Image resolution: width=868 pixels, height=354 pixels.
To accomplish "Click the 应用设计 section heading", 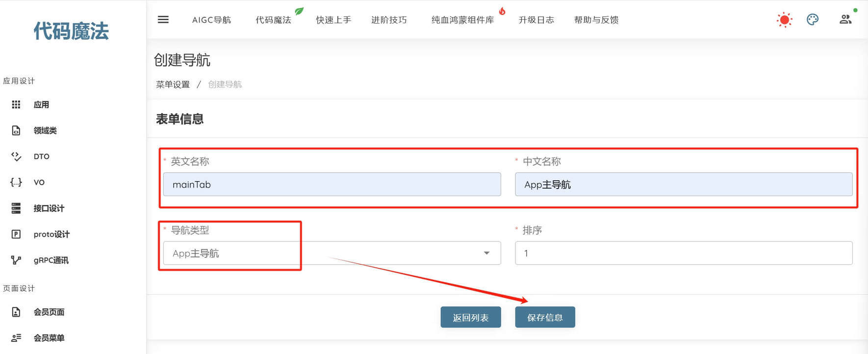I will 19,81.
